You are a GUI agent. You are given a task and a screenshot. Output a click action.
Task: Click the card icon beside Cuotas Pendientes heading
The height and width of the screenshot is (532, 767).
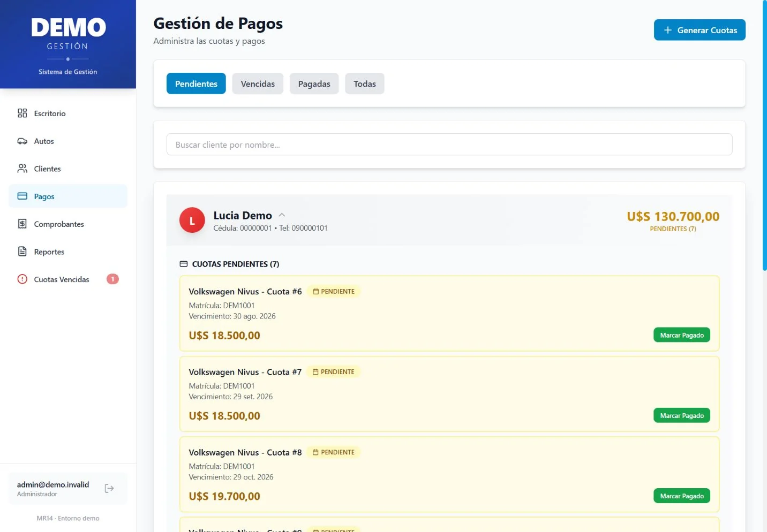(184, 264)
